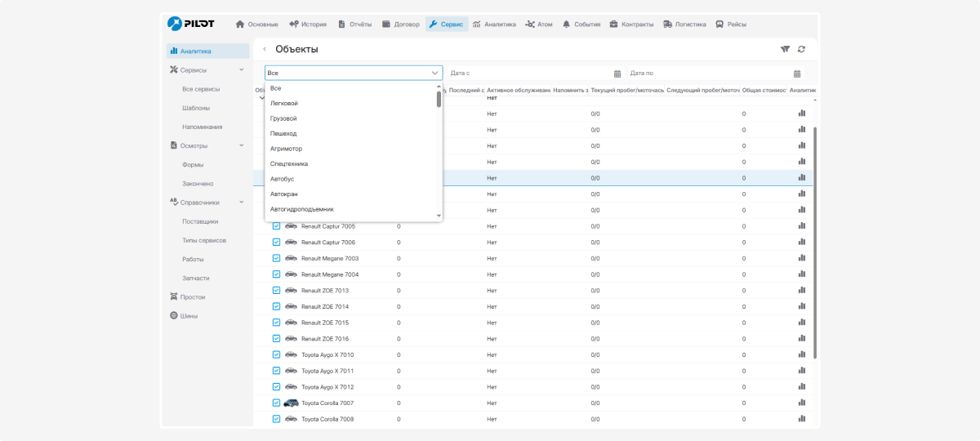Collapse the Осмотры sidebar section chevron
Image resolution: width=980 pixels, height=441 pixels.
241,145
